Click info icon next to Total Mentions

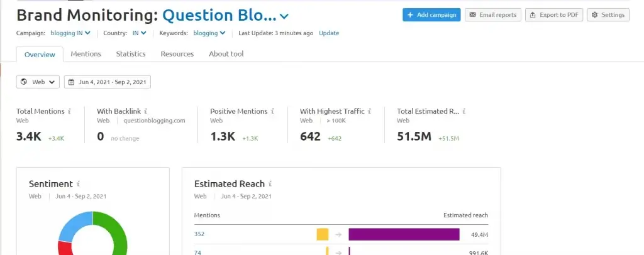[69, 111]
